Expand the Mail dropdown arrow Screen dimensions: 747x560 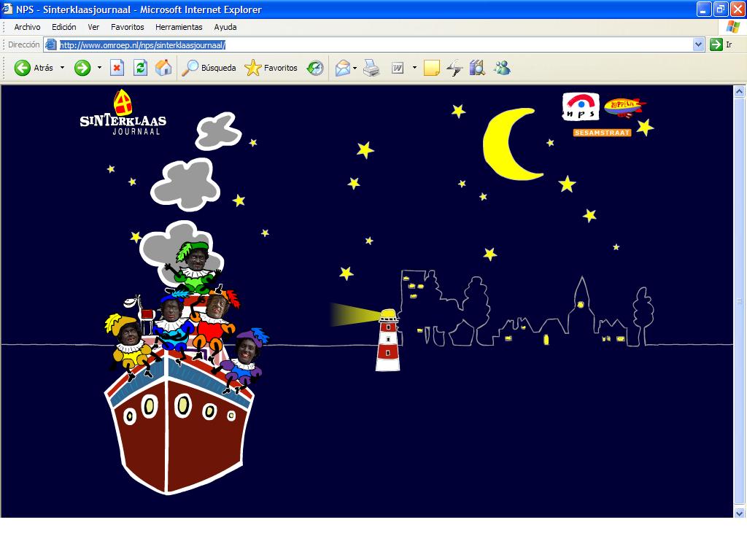[355, 68]
